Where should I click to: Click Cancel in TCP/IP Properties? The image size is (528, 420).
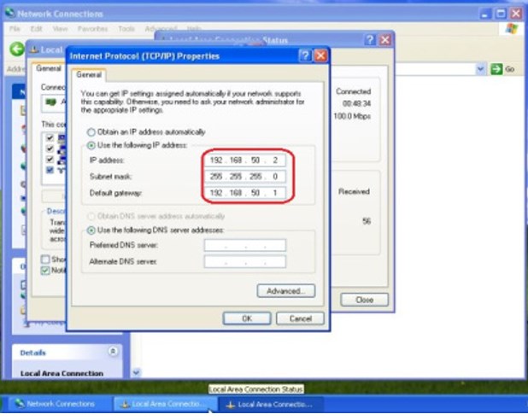(x=300, y=318)
